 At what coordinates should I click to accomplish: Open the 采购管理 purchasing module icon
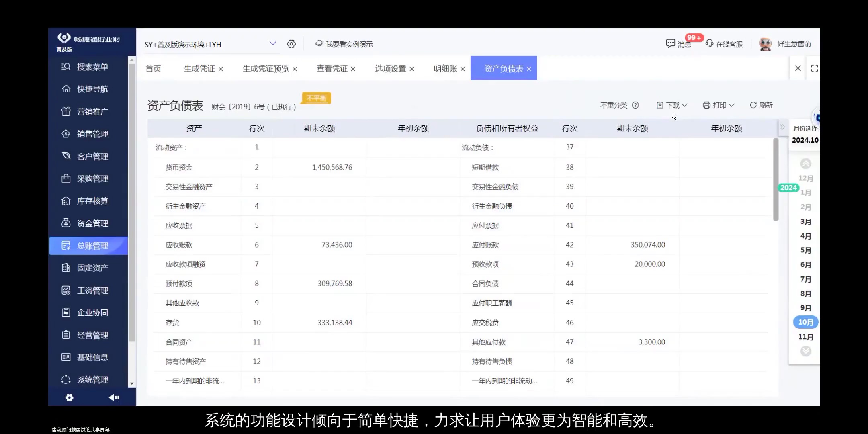click(66, 178)
